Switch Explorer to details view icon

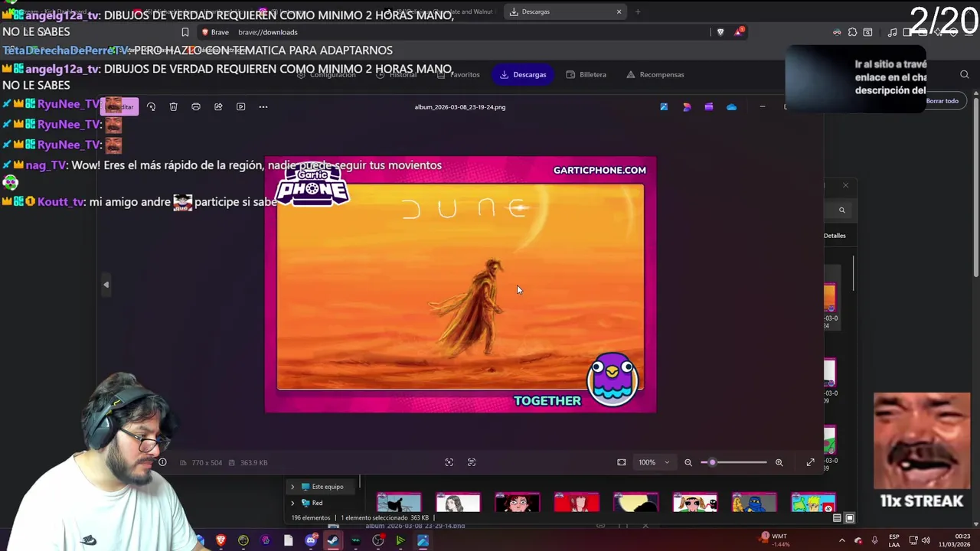point(837,518)
